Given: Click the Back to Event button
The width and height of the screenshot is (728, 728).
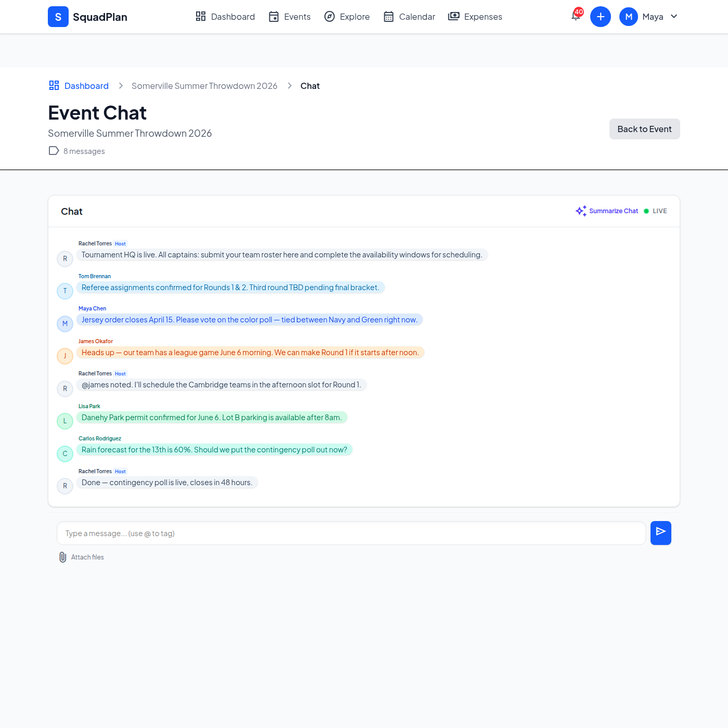Looking at the screenshot, I should (644, 129).
